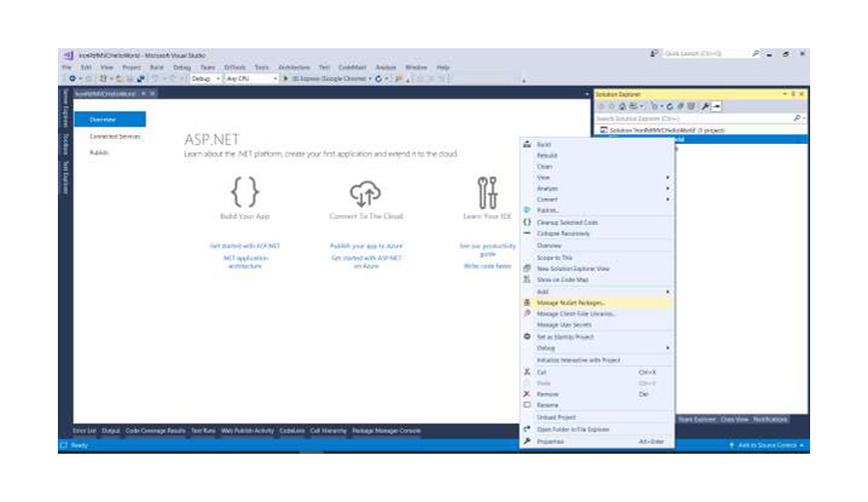The height and width of the screenshot is (502, 868).
Task: Expand the Add submenu in context menu
Action: click(667, 292)
